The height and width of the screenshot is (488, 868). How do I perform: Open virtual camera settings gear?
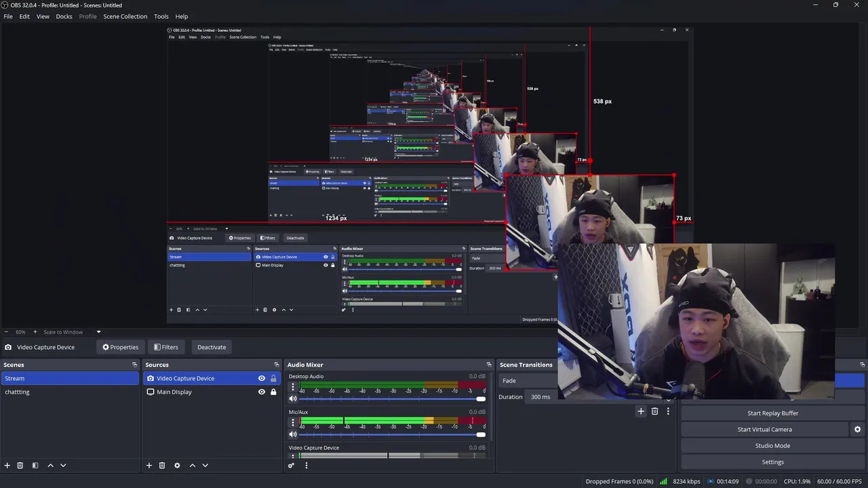pos(857,430)
